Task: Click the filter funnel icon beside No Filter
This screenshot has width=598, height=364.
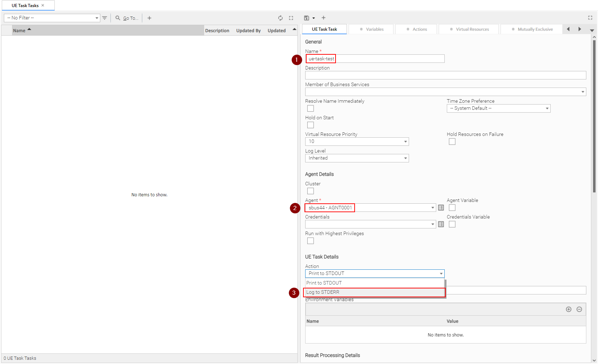Action: 105,18
